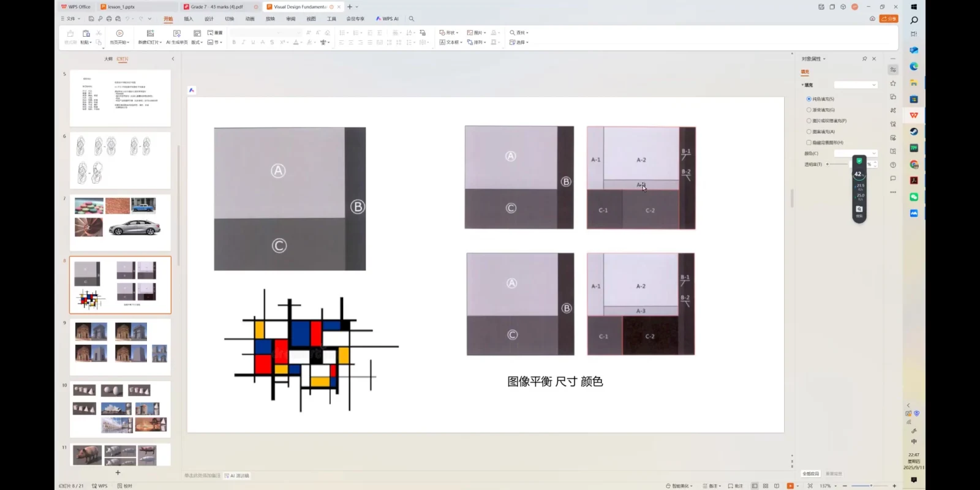Select the gradient fill (G) radio button

809,110
